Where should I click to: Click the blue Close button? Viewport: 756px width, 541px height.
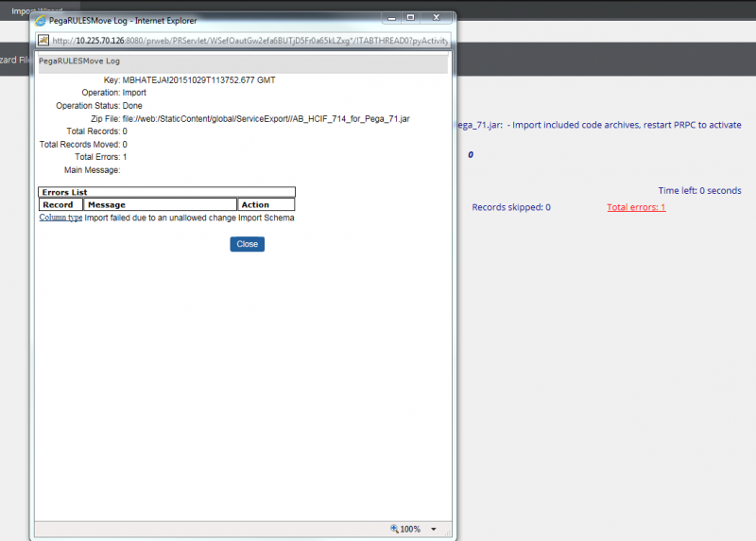click(247, 244)
